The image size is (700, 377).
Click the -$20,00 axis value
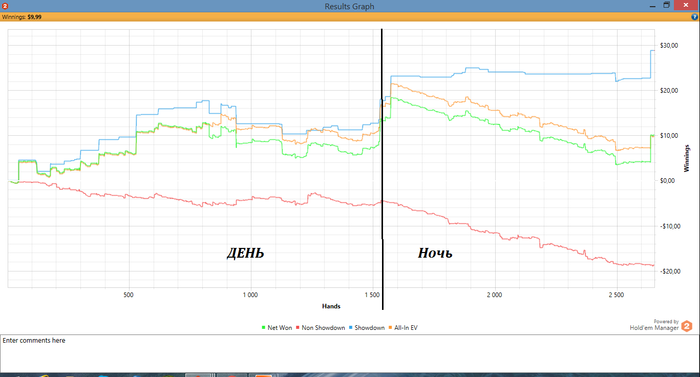click(x=670, y=272)
